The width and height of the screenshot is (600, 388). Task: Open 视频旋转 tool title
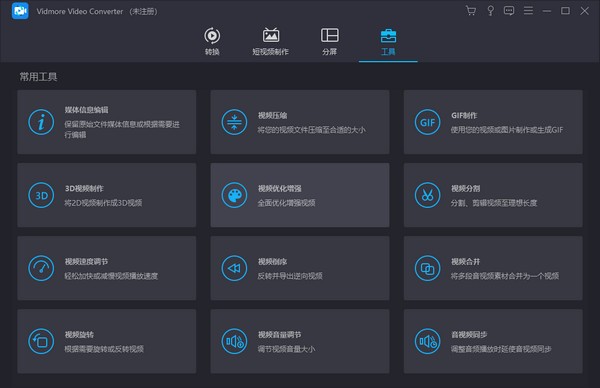tap(79, 334)
